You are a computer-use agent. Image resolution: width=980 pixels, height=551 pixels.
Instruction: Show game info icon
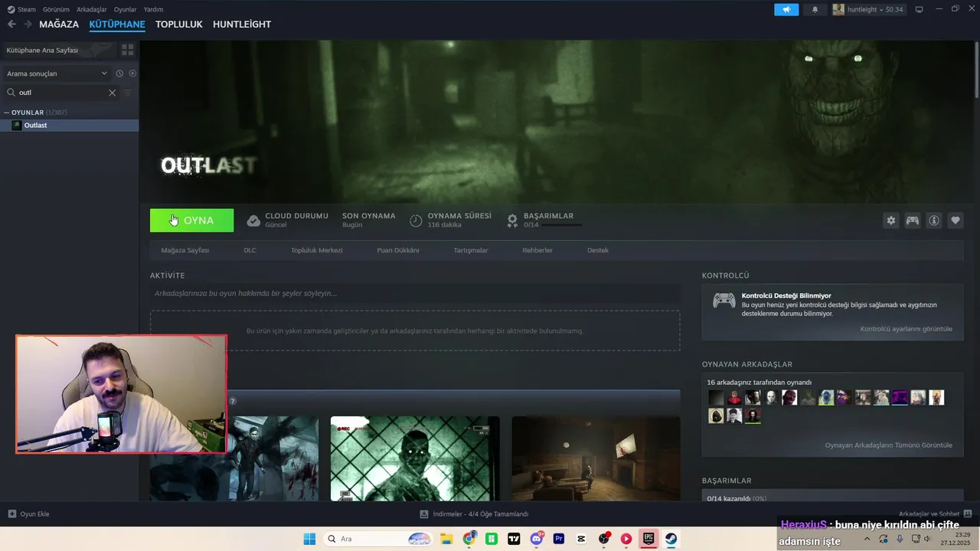(934, 220)
